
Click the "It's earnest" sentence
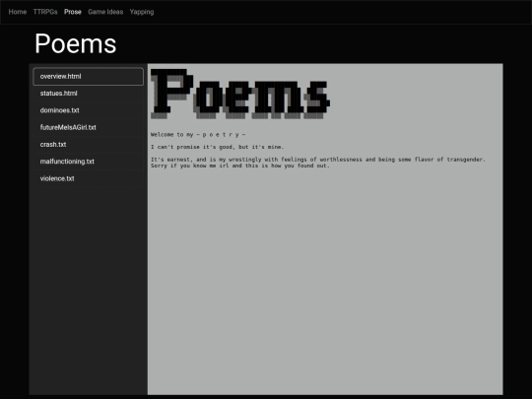(x=318, y=160)
